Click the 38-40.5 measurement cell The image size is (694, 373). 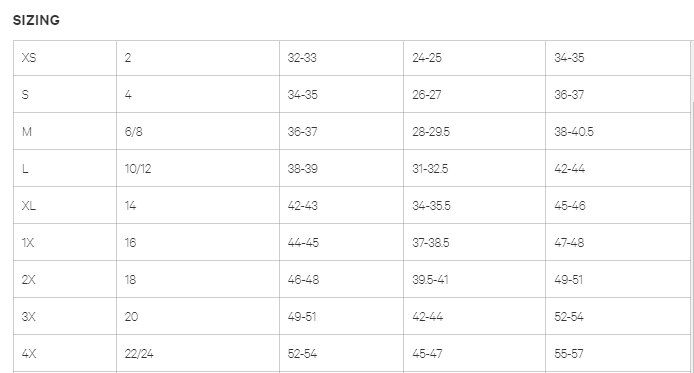pos(618,131)
